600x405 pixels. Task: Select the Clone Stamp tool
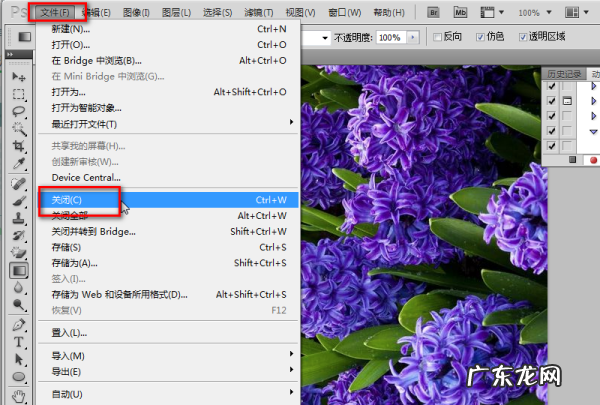[18, 219]
